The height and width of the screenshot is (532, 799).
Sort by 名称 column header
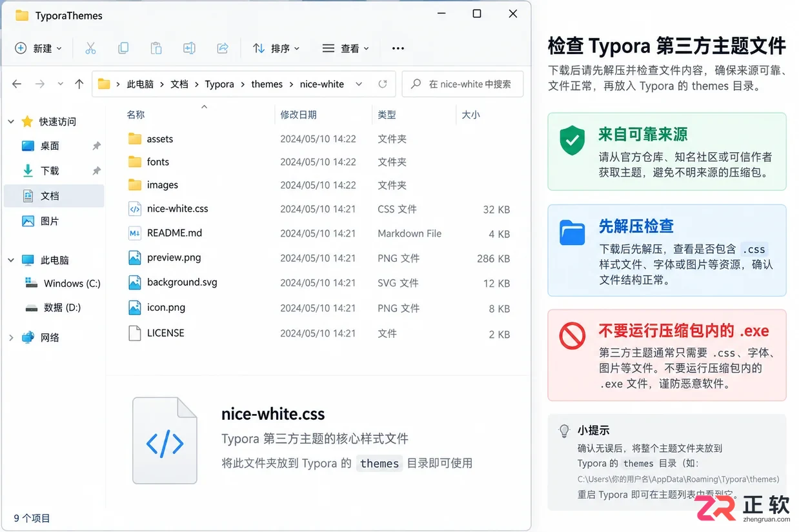(x=136, y=114)
